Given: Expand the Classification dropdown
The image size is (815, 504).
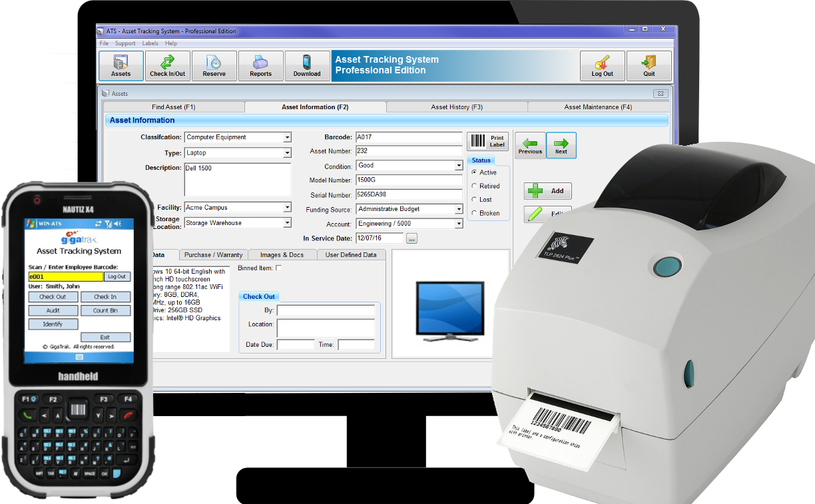Looking at the screenshot, I should (287, 138).
